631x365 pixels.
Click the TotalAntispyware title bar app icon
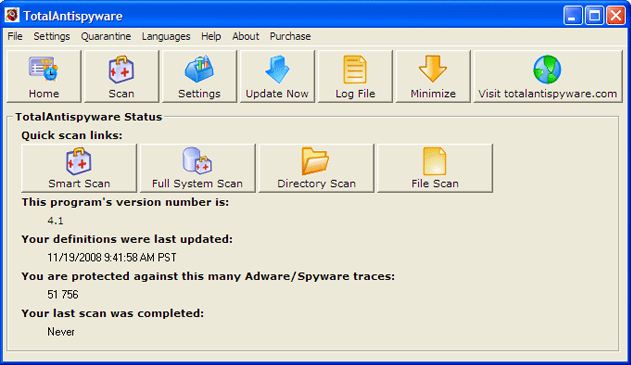point(12,15)
